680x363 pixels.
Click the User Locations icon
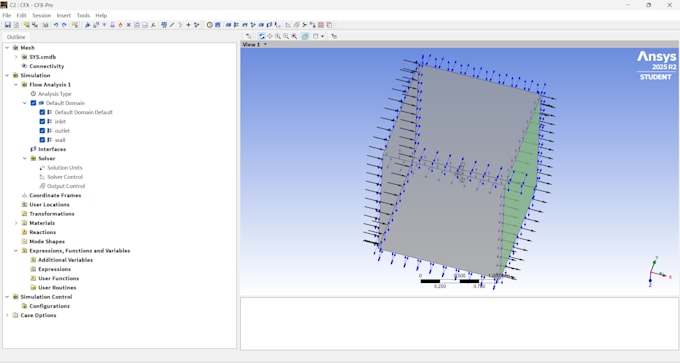pyautogui.click(x=24, y=204)
